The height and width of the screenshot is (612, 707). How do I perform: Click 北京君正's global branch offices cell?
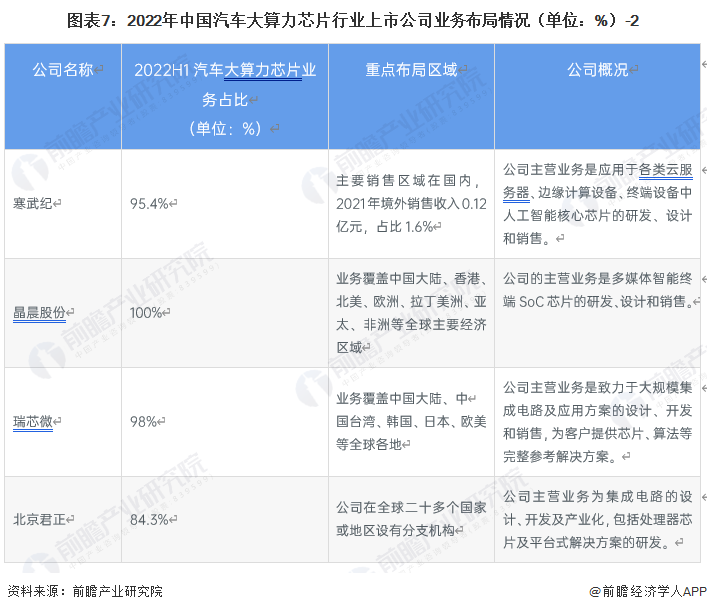point(411,518)
